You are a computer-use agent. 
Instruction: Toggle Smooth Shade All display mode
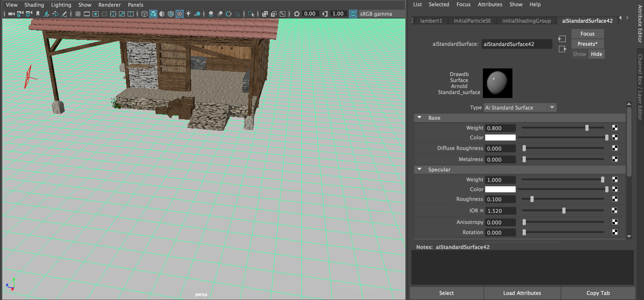(x=153, y=14)
